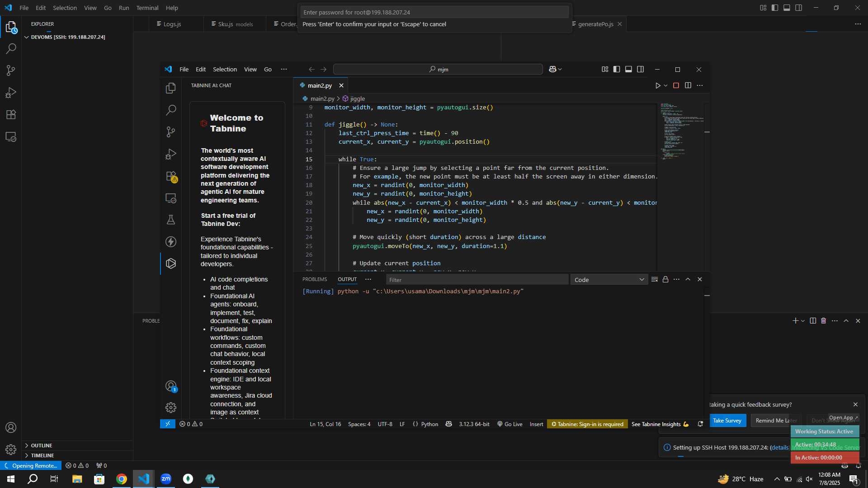Maximize the output panel with the chevron
The height and width of the screenshot is (488, 868).
point(688,279)
